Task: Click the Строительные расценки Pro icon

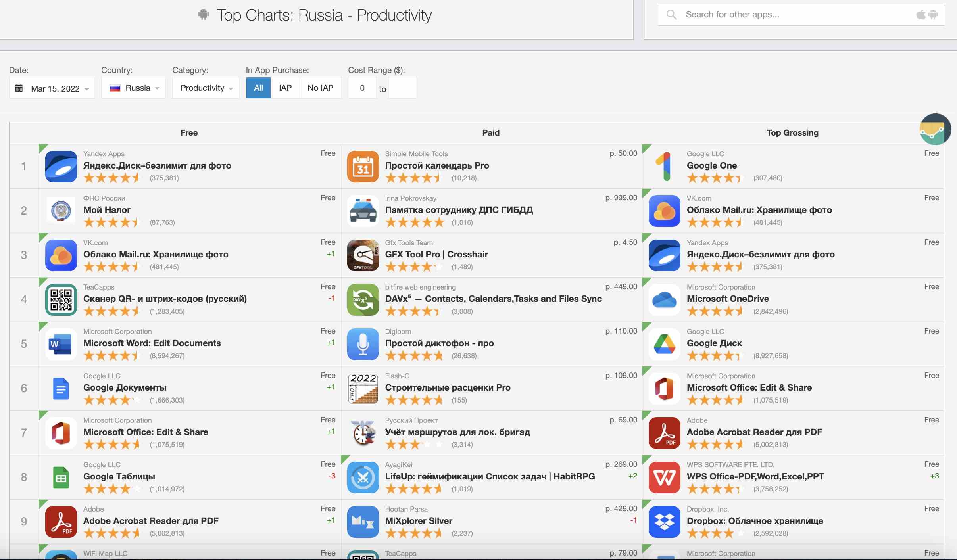Action: [363, 388]
